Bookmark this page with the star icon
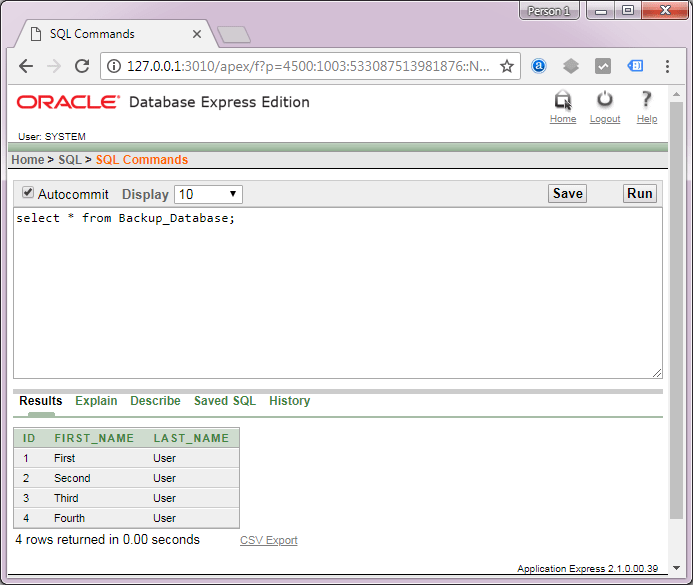Image resolution: width=693 pixels, height=585 pixels. [507, 66]
